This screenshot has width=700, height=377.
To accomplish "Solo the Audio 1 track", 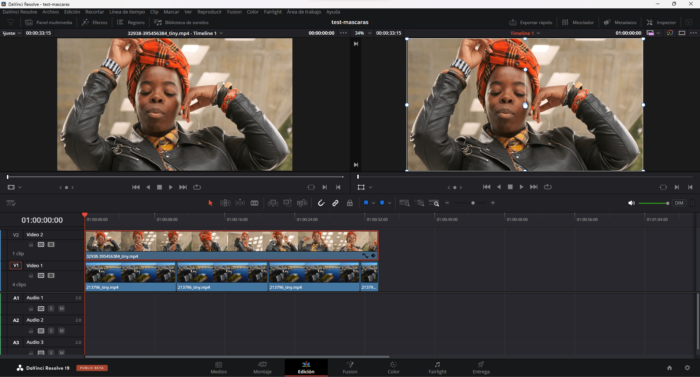I will point(51,308).
